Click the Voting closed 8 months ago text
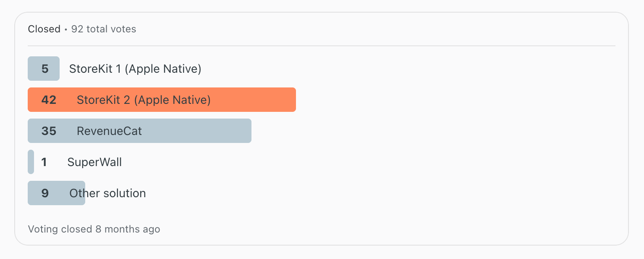644x259 pixels. (x=94, y=229)
